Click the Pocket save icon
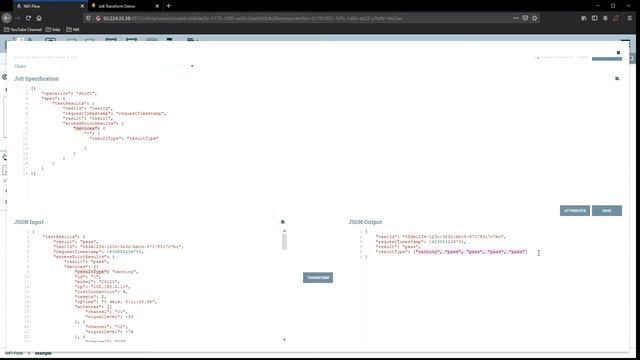This screenshot has width=640, height=360. tap(525, 18)
